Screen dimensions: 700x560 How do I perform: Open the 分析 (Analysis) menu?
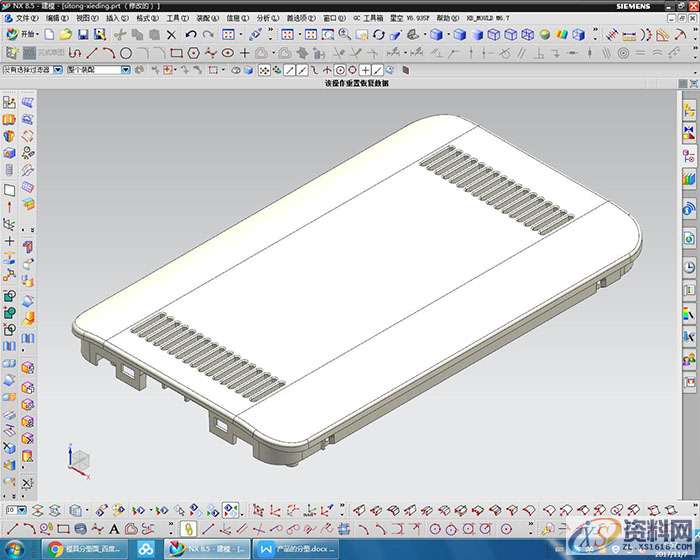(x=266, y=18)
